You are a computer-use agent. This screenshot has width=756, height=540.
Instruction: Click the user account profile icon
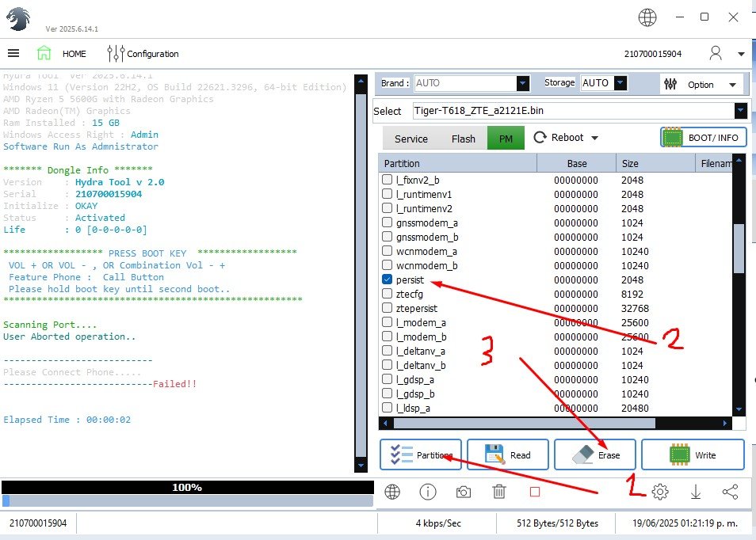[x=716, y=53]
